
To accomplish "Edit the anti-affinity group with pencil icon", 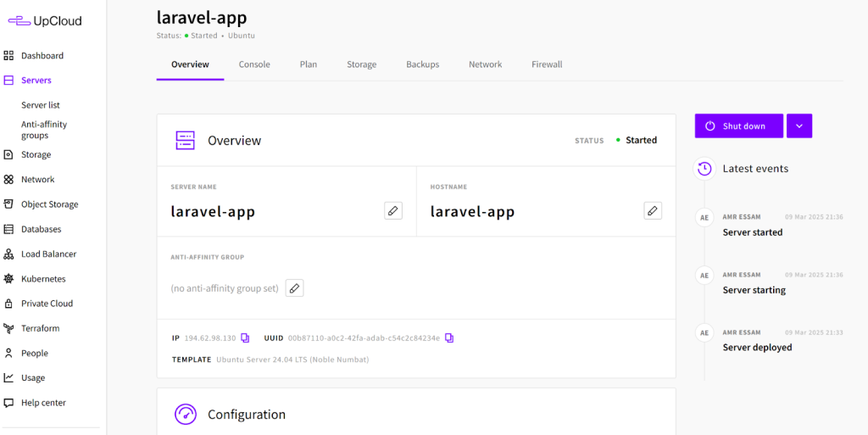I will (x=294, y=288).
